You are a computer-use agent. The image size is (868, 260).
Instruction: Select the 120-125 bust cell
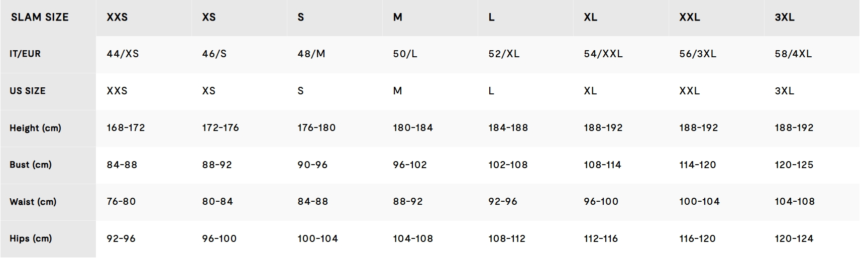click(x=794, y=165)
